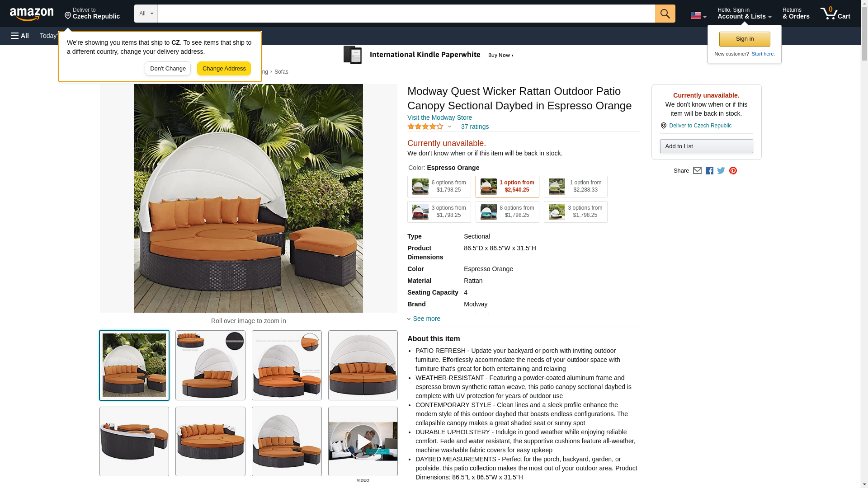Click the Change Address button

pyautogui.click(x=224, y=69)
